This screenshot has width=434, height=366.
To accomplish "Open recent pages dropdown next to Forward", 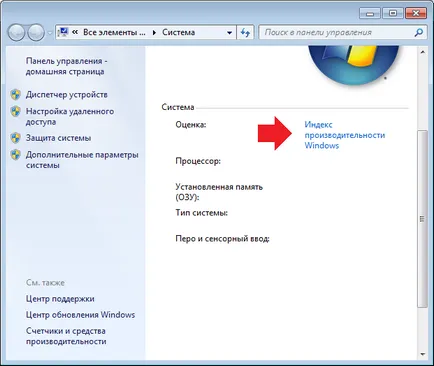I will coord(50,33).
